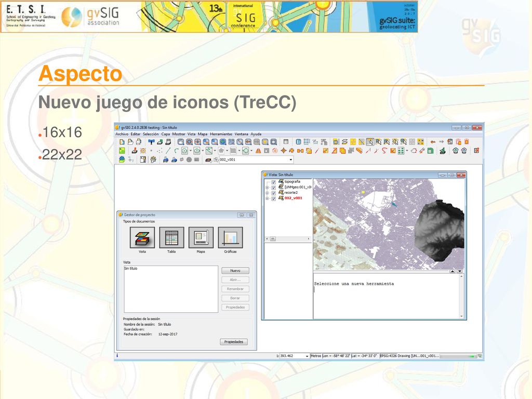Click the Gráficas document type icon
This screenshot has width=532, height=399.
click(x=230, y=237)
